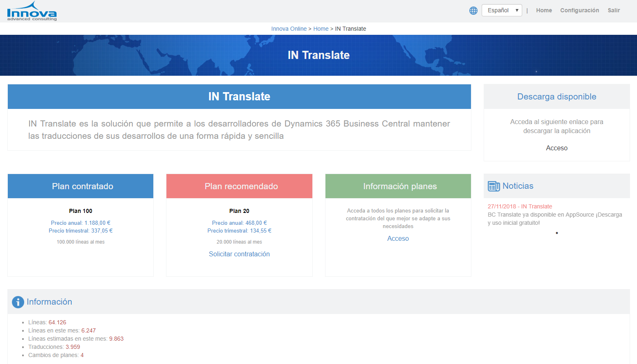Click the Información planes header
The height and width of the screenshot is (364, 637).
coord(398,186)
